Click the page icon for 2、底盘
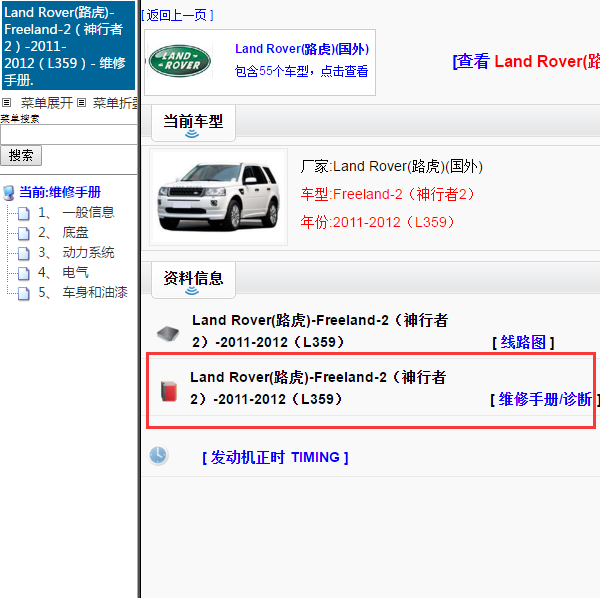Viewport: 600px width, 598px height. tap(23, 233)
